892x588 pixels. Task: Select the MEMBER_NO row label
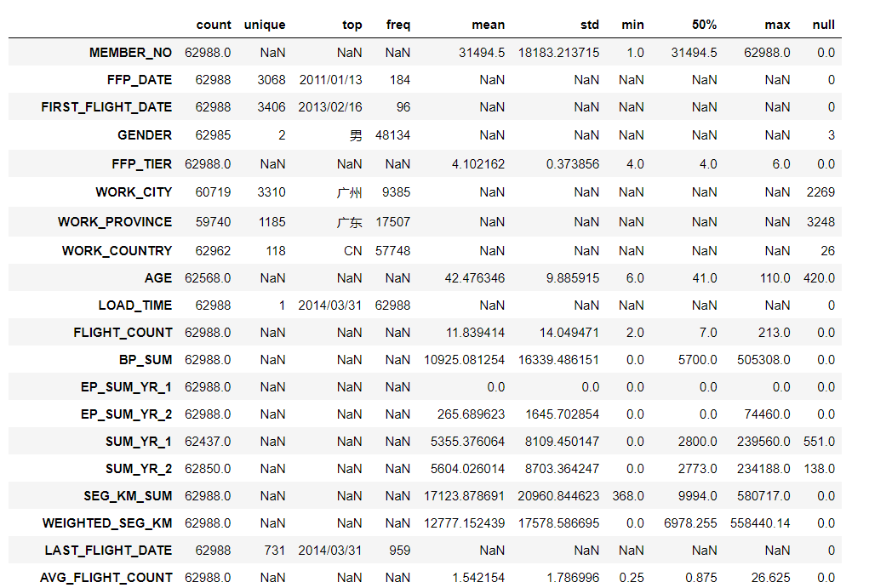(x=130, y=53)
